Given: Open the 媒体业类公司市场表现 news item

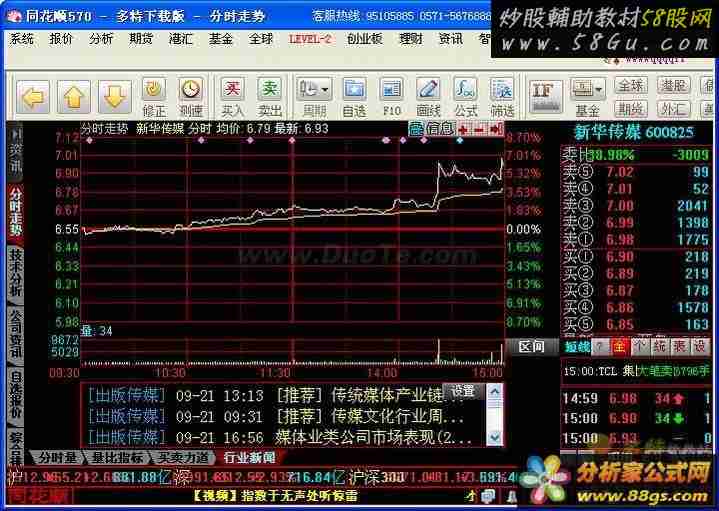Looking at the screenshot, I should pos(279,438).
